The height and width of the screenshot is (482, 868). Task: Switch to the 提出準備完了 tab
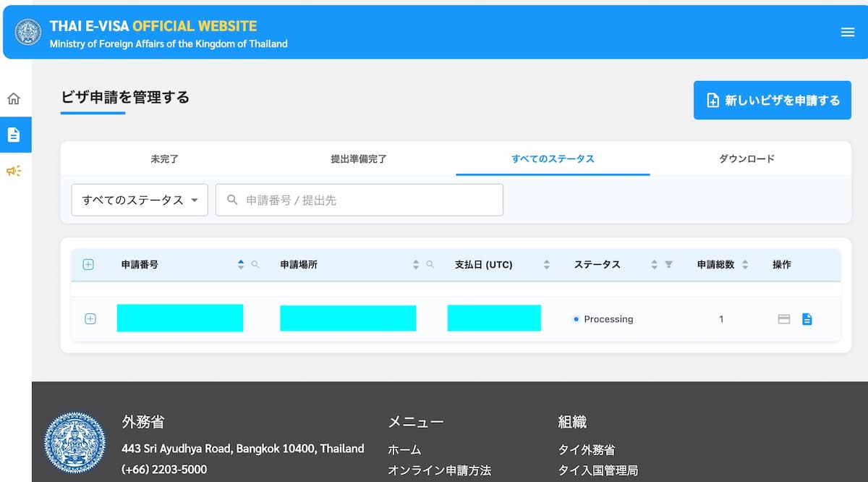tap(359, 158)
